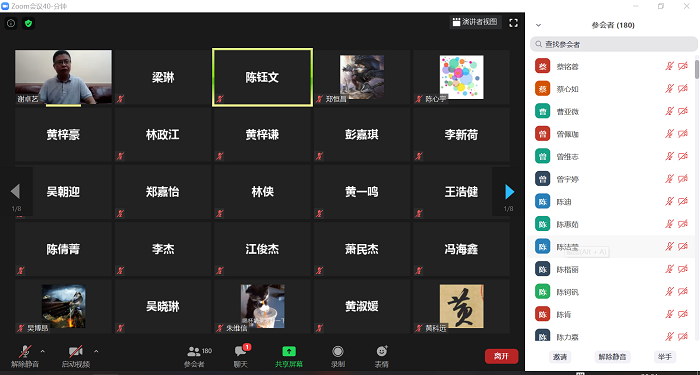Go to previous gallery page arrow
The image size is (700, 375).
[x=15, y=192]
